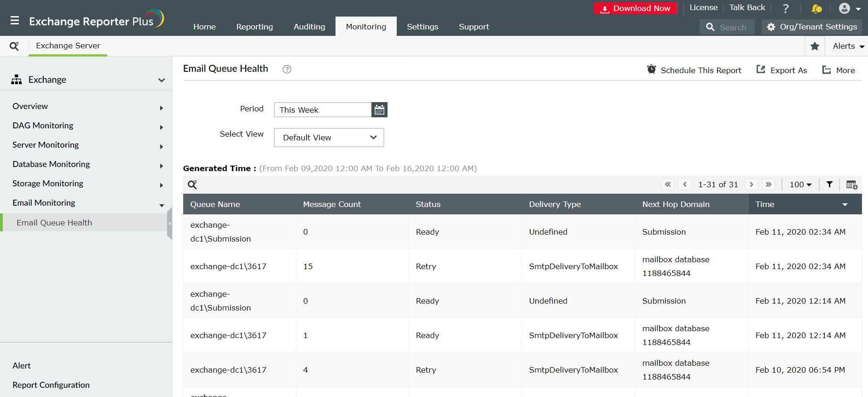Go to the first page of results

pos(668,184)
